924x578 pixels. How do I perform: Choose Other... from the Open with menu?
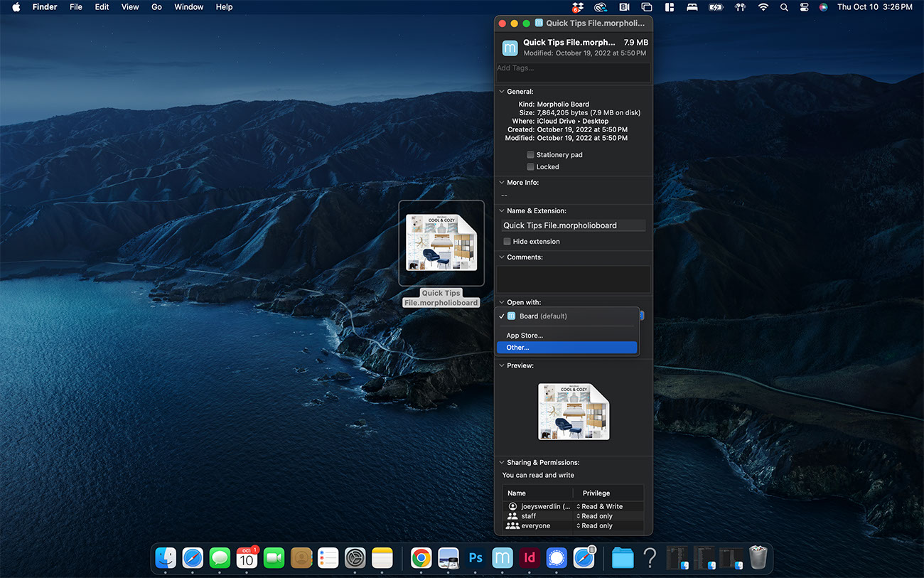point(518,348)
